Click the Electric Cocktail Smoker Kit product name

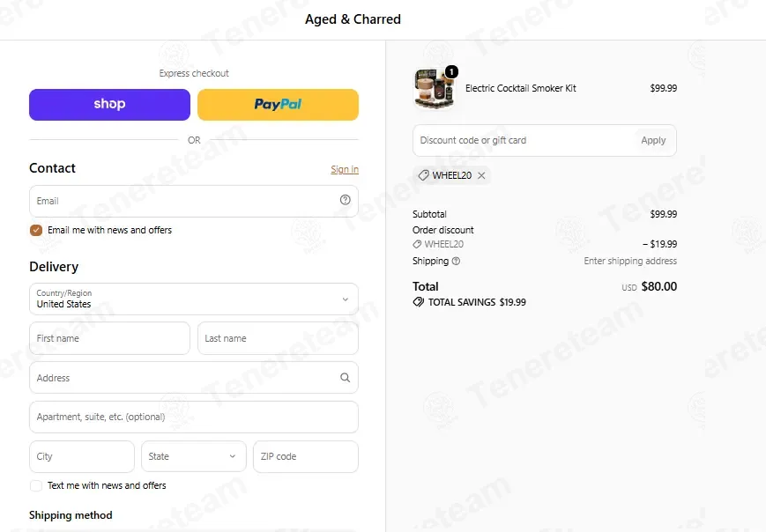point(520,88)
